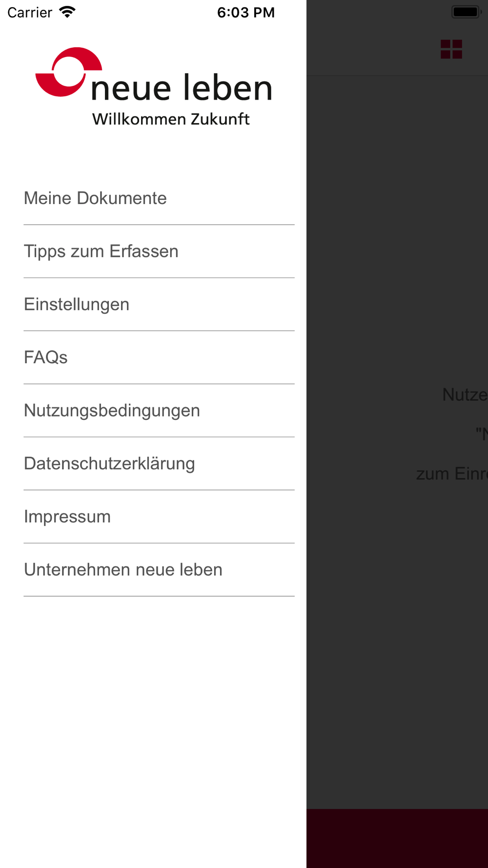Tap the clock in status bar
The image size is (488, 868).
pyautogui.click(x=246, y=12)
